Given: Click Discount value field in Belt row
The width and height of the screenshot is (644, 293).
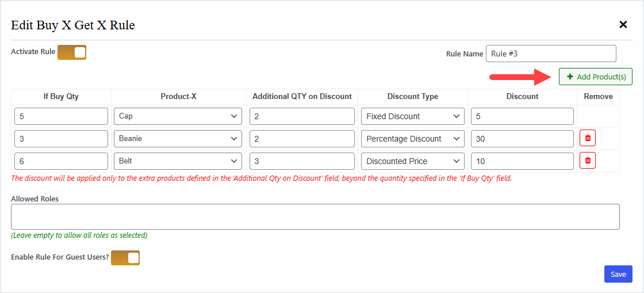Looking at the screenshot, I should [522, 161].
